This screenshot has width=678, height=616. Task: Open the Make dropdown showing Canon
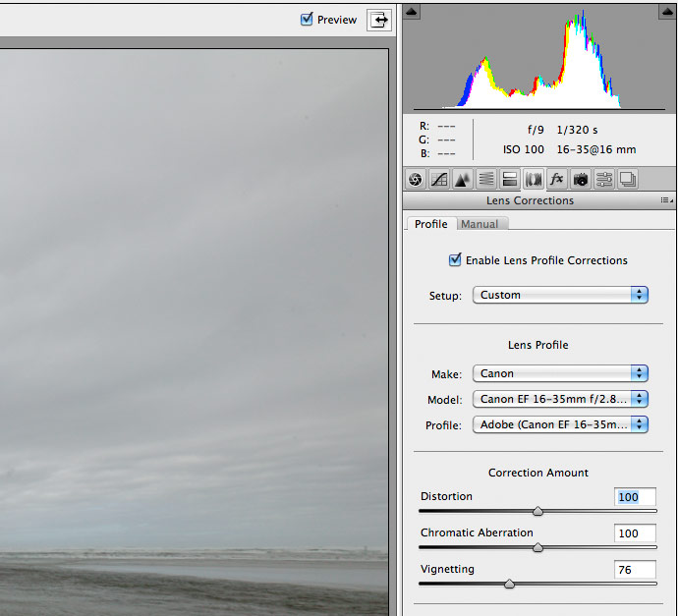[560, 373]
